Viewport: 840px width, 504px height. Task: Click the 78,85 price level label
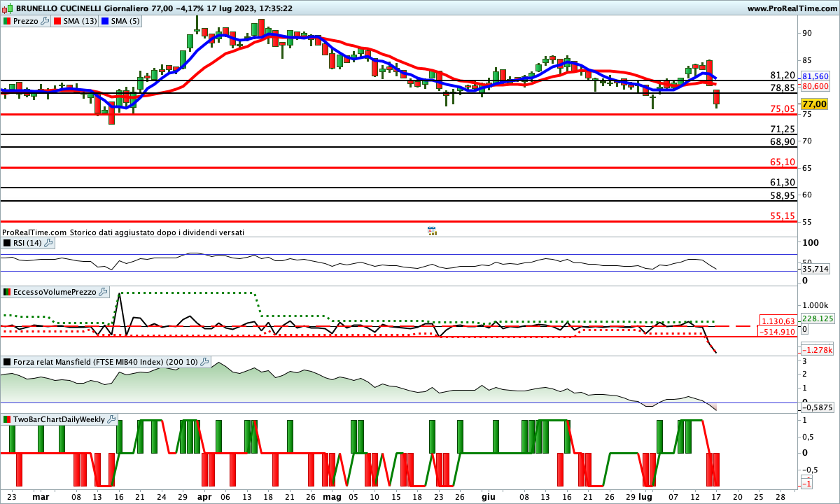(782, 87)
